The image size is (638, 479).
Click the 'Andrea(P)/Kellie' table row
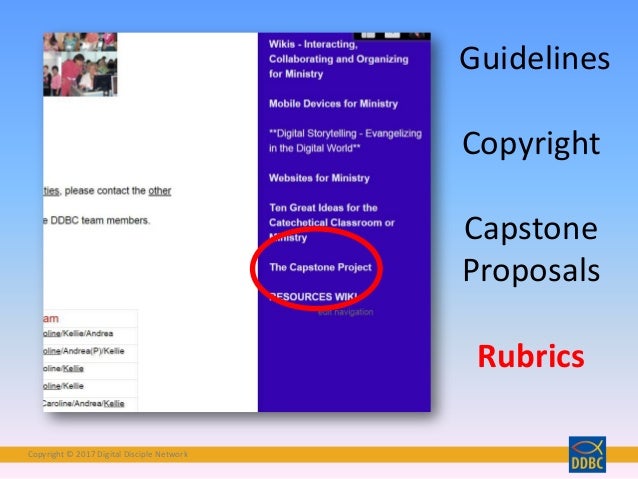[90, 351]
